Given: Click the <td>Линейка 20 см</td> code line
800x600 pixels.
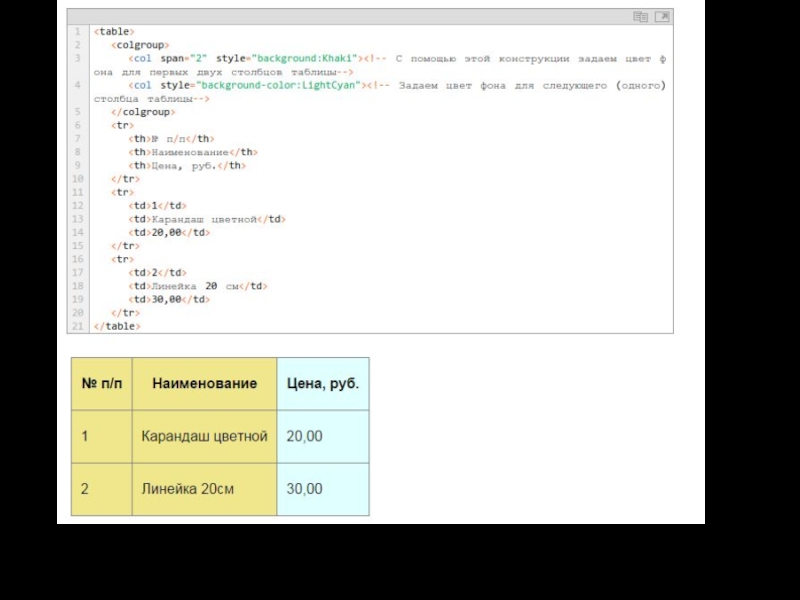Looking at the screenshot, I should click(197, 286).
